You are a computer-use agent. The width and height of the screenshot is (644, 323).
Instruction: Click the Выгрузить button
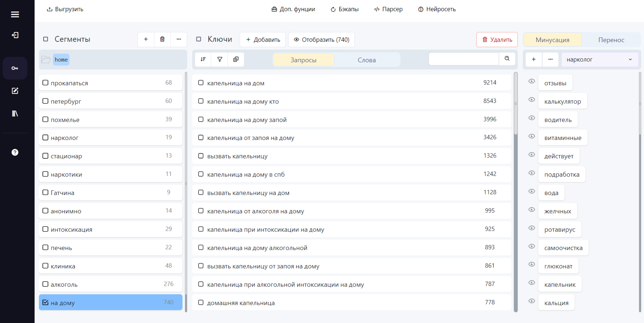click(x=65, y=9)
